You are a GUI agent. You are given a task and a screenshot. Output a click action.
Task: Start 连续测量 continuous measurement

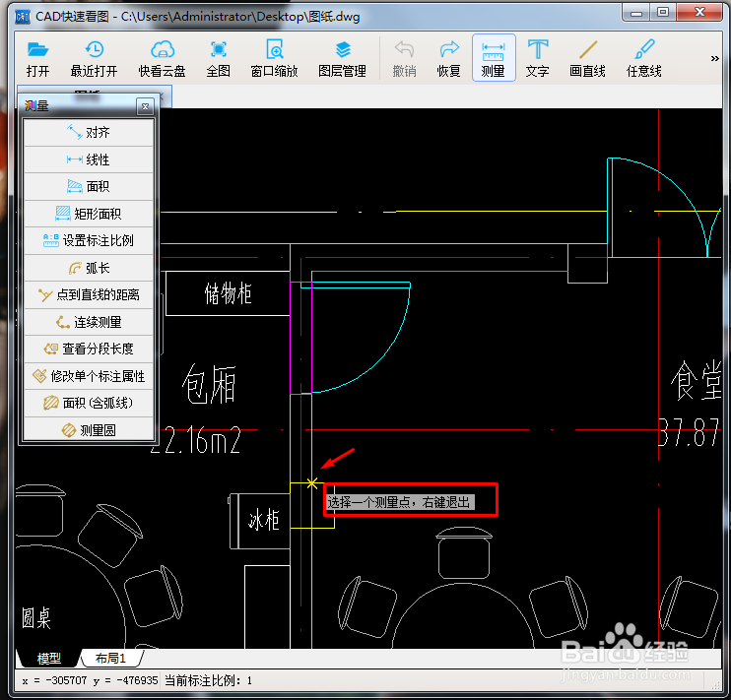pyautogui.click(x=89, y=322)
